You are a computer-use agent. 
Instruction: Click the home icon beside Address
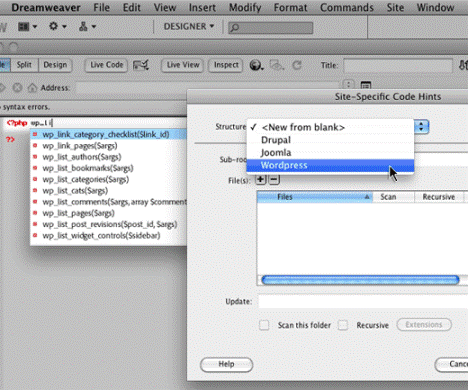pyautogui.click(x=32, y=88)
